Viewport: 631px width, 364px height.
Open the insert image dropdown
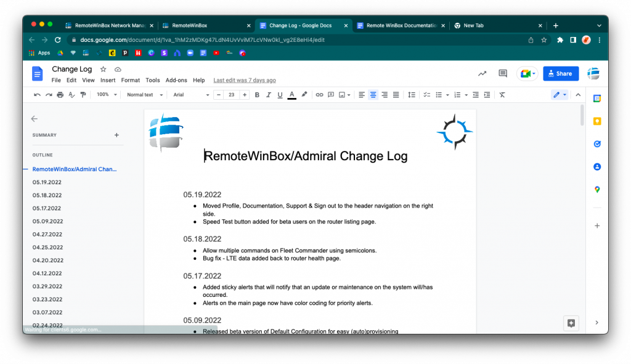click(x=344, y=95)
